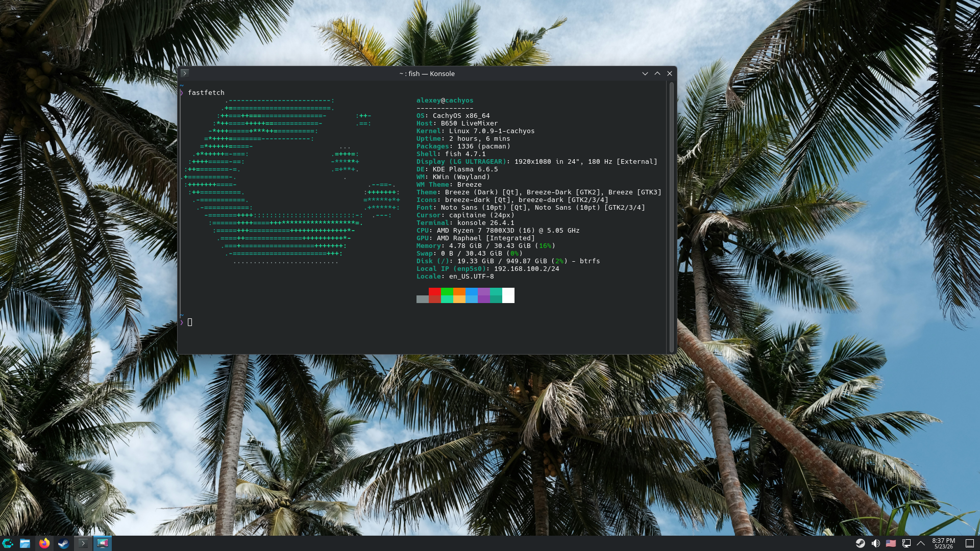This screenshot has height=551, width=980.
Task: Click the 'Swap: 0 B / 30.43 GiB' line
Action: click(470, 254)
